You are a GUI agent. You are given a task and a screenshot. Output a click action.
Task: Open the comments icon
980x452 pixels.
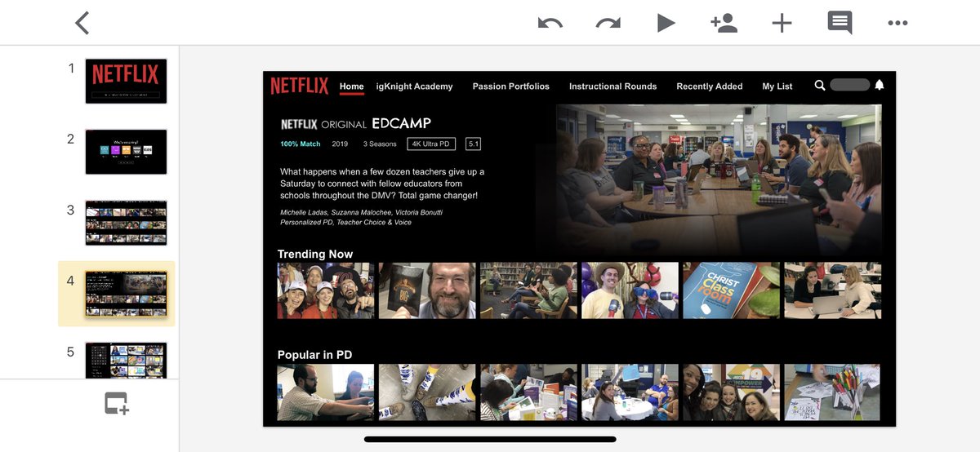840,23
